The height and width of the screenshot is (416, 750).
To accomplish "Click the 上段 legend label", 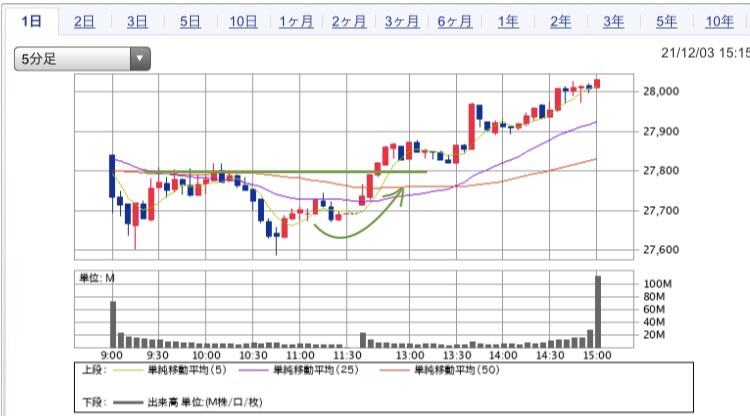I will click(x=94, y=370).
